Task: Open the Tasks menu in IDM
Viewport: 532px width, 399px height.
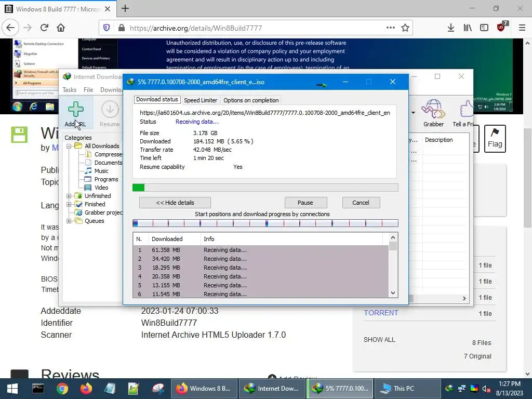Action: point(70,90)
